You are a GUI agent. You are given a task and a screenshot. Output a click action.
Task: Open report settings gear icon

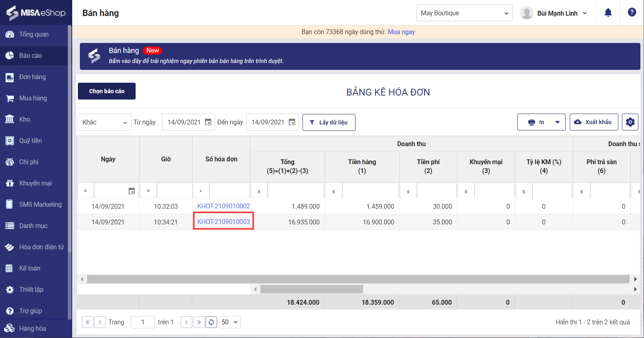630,122
